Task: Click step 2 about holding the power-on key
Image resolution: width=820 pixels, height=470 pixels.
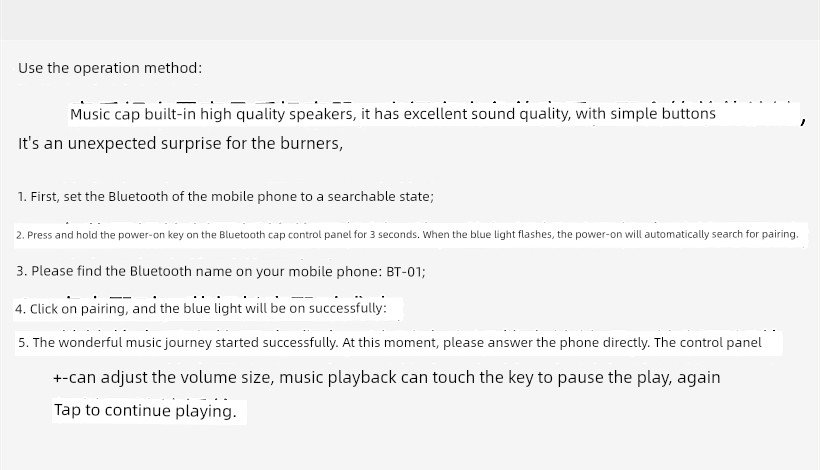Action: pos(407,234)
